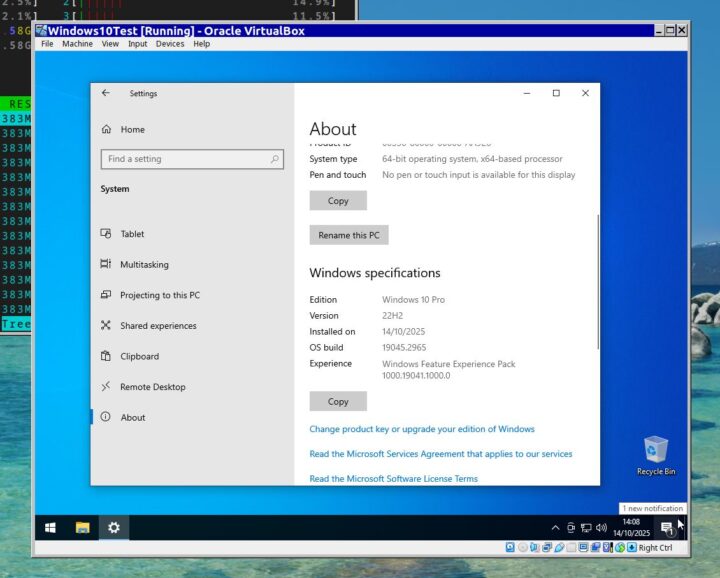This screenshot has width=720, height=578.
Task: Click the About page vertical scrollbar
Action: tap(598, 282)
